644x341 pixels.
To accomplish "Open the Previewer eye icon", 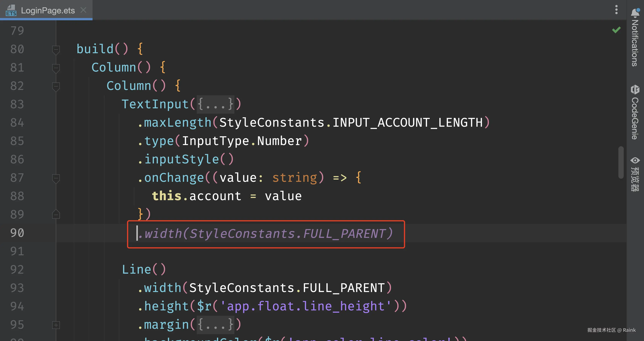I will click(x=635, y=160).
